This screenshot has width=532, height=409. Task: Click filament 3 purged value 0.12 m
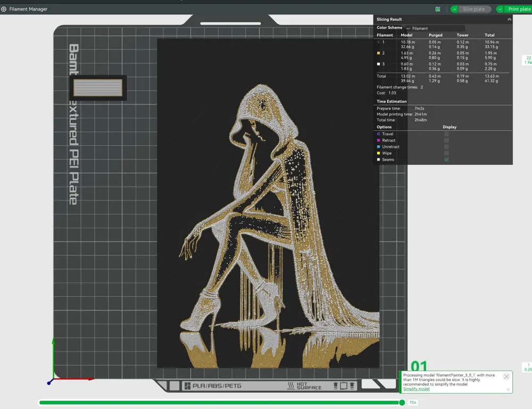coord(435,64)
